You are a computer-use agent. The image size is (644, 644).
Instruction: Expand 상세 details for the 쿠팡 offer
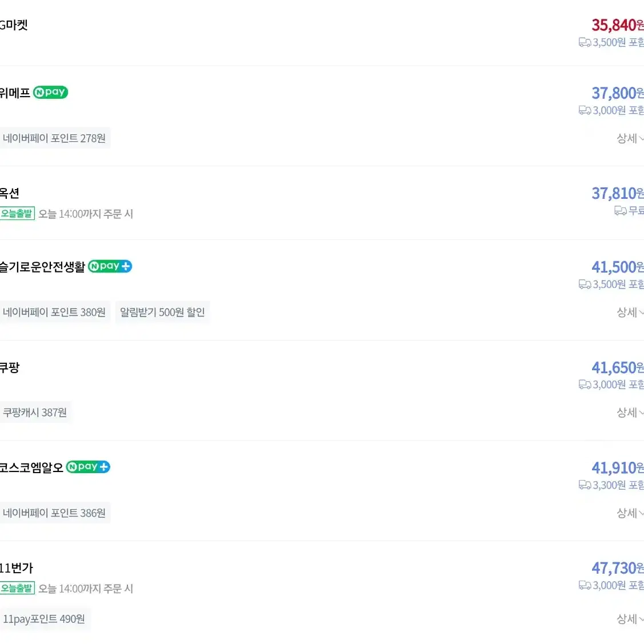pyautogui.click(x=630, y=413)
